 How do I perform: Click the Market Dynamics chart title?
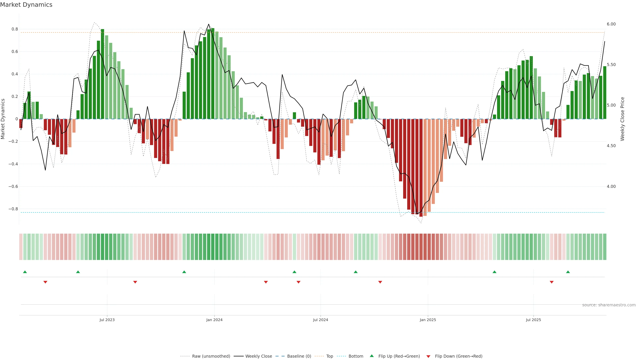[26, 5]
